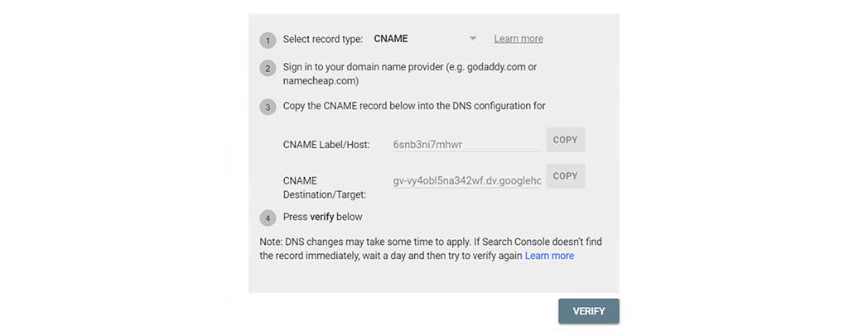
Task: Select the CNAME record type value
Action: pyautogui.click(x=391, y=39)
